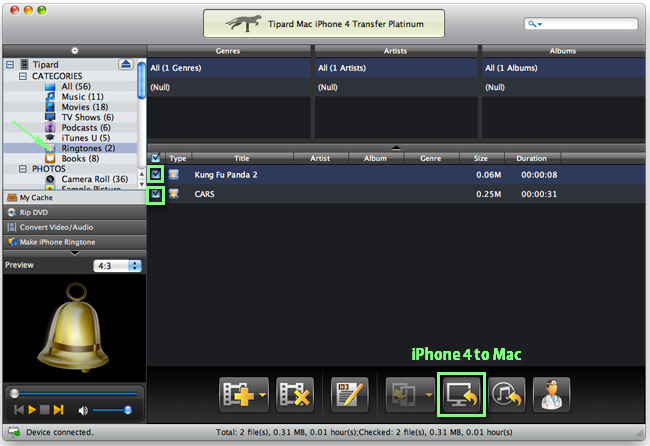650x446 pixels.
Task: Skip to the next track
Action: pyautogui.click(x=58, y=410)
